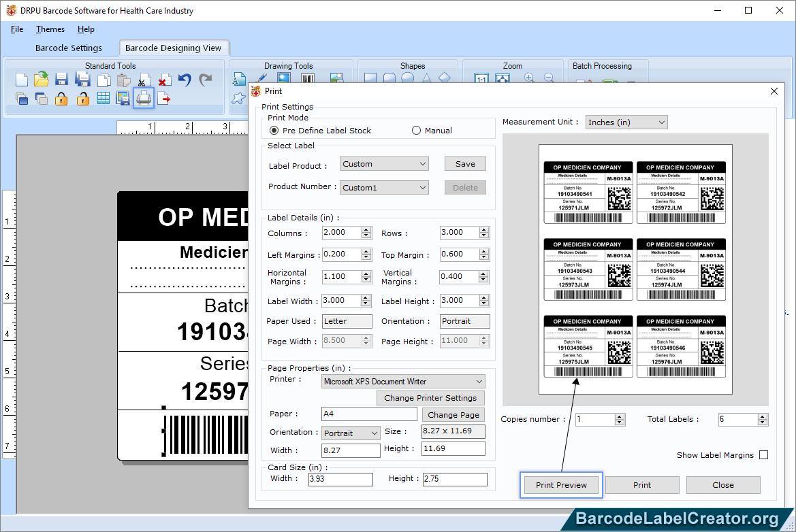The width and height of the screenshot is (796, 532).
Task: Increase Columns using the stepper arrow
Action: pyautogui.click(x=367, y=229)
